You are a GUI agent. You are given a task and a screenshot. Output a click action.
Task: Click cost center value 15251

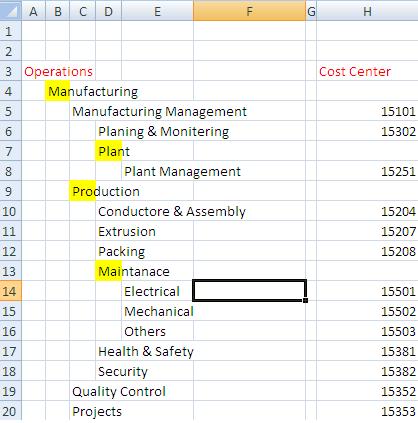(x=398, y=171)
